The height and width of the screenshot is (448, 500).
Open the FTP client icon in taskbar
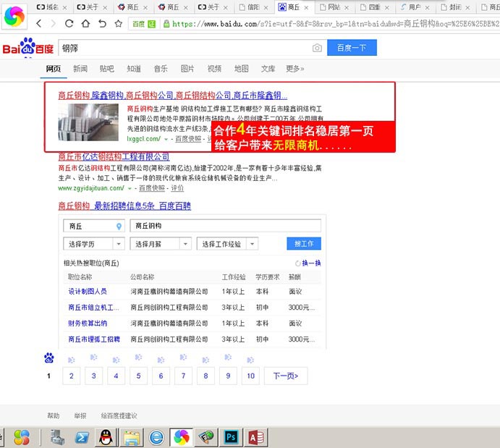(x=206, y=437)
